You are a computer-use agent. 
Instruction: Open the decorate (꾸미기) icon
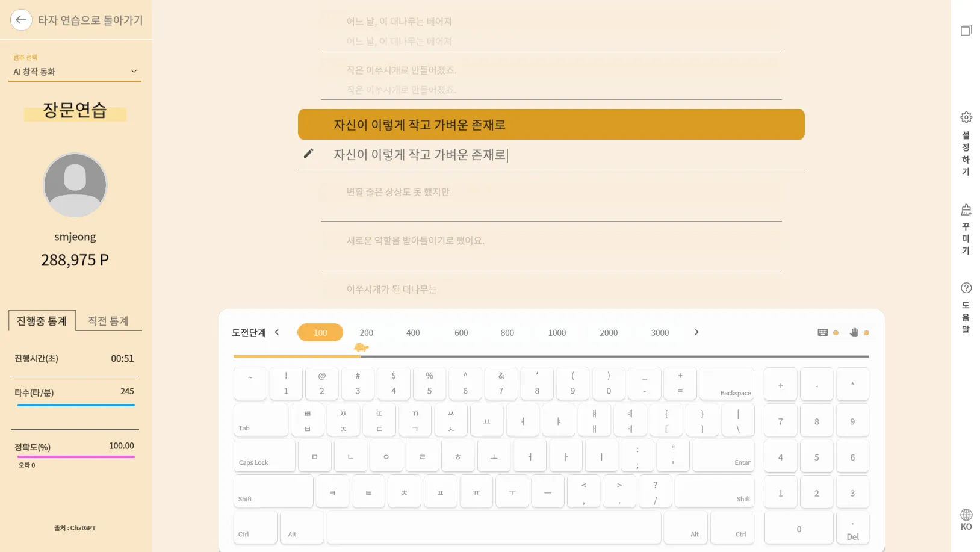pyautogui.click(x=966, y=210)
